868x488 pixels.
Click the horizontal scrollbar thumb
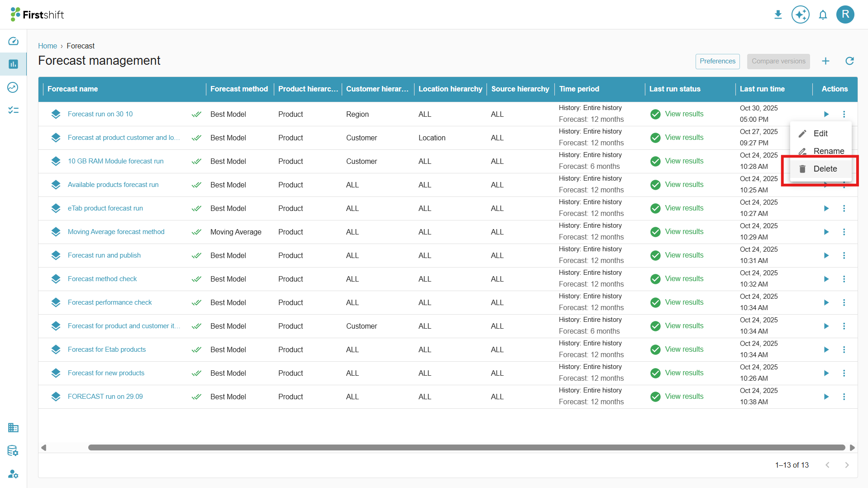point(467,448)
